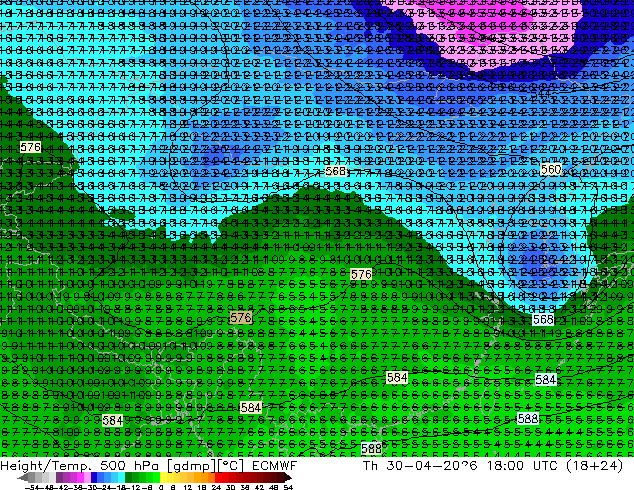
Task: Click the 568 label beside the cyan low
Action: coord(543,320)
